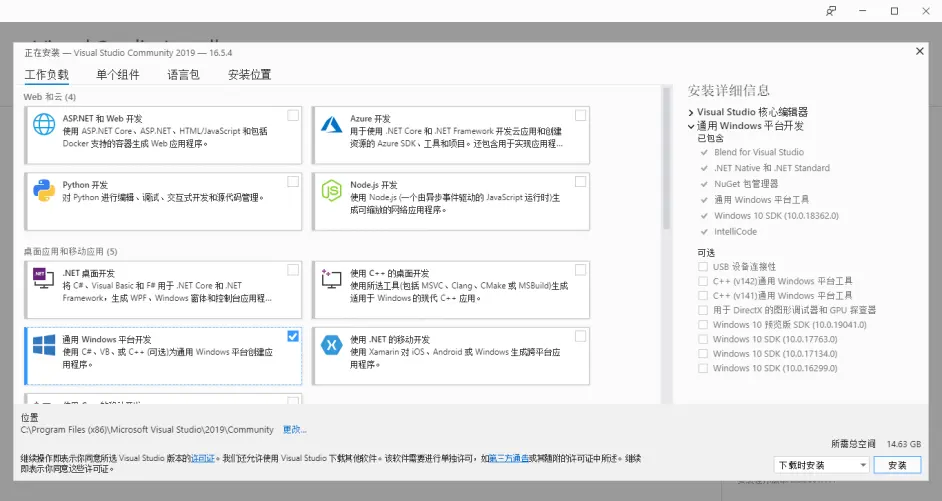Click the .NET desktop development icon
Image resolution: width=942 pixels, height=501 pixels.
coord(44,278)
